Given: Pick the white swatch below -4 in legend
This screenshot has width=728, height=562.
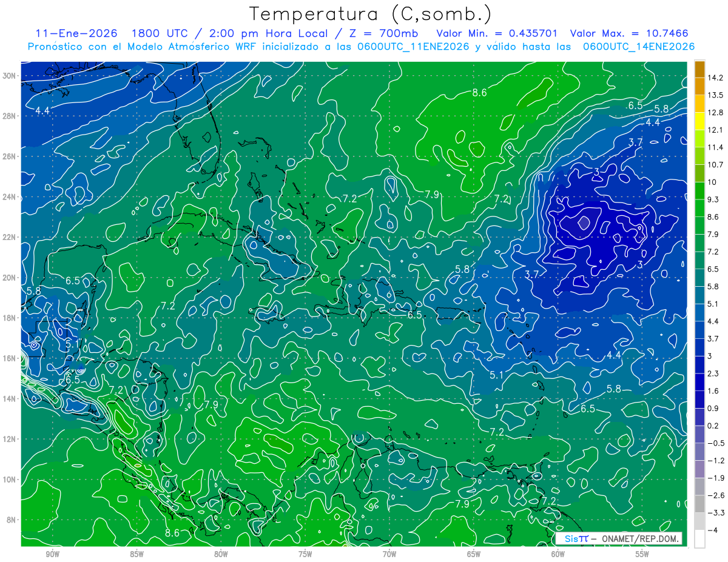Looking at the screenshot, I should (x=699, y=538).
